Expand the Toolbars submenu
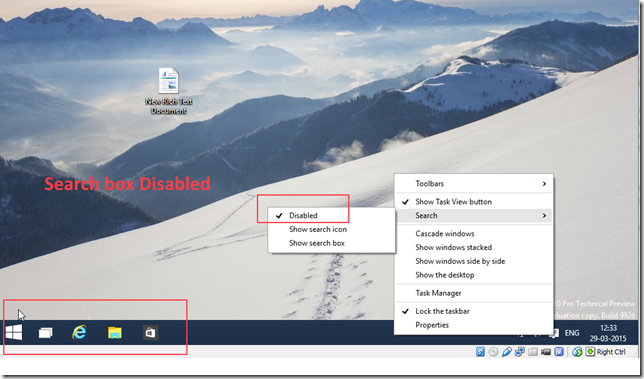Screen dimensions: 644x379 coord(474,184)
